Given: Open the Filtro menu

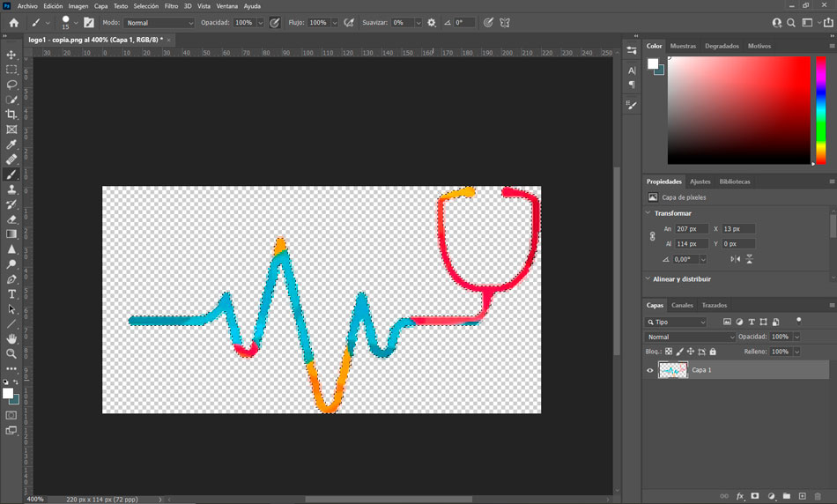Looking at the screenshot, I should tap(171, 6).
